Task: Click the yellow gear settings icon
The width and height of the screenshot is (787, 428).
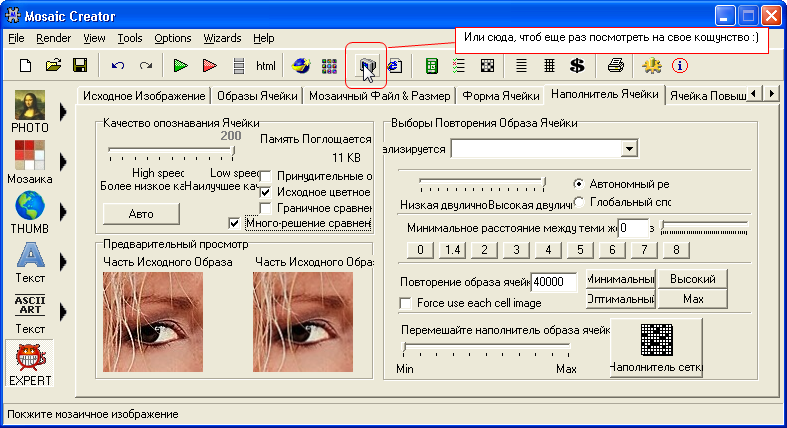Action: point(651,66)
